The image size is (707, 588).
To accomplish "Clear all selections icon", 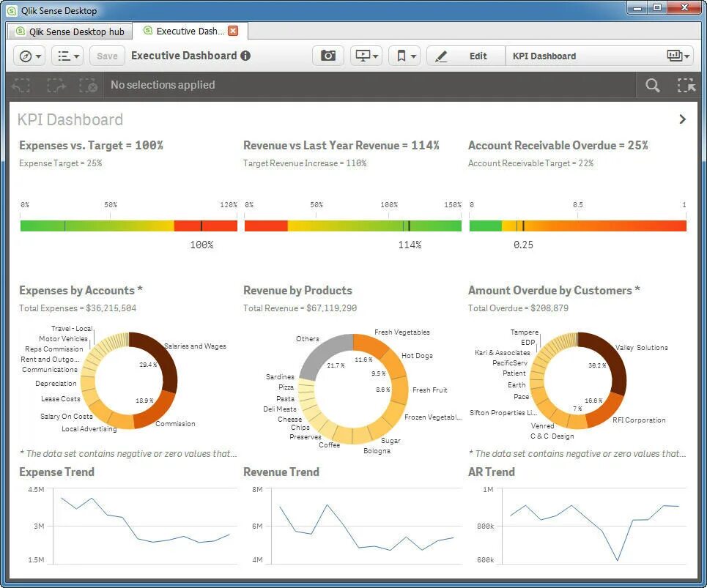I will click(x=89, y=85).
